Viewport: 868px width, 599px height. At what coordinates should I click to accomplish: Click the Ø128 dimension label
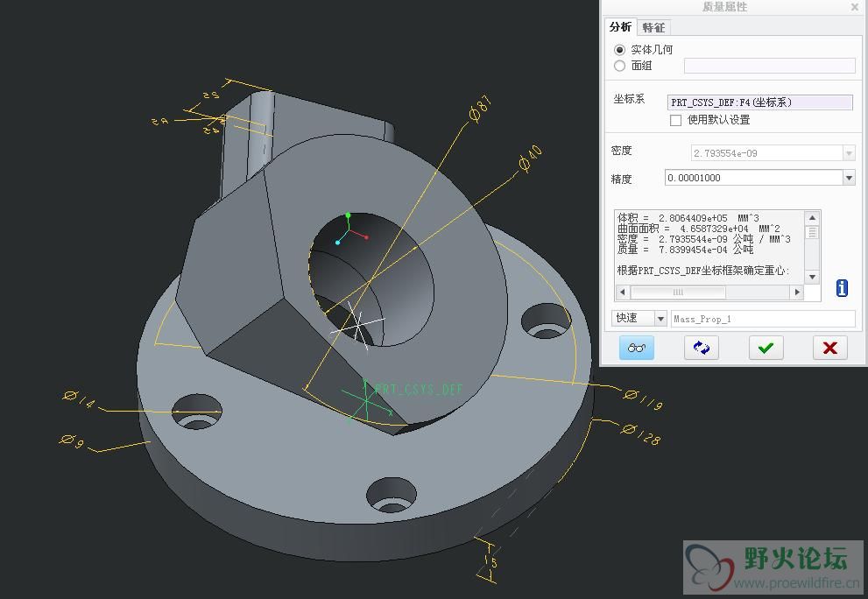click(640, 434)
